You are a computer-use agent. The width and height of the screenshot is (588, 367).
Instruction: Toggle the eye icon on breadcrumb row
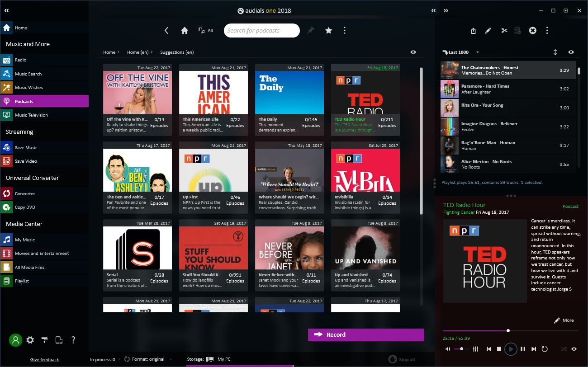tap(413, 52)
